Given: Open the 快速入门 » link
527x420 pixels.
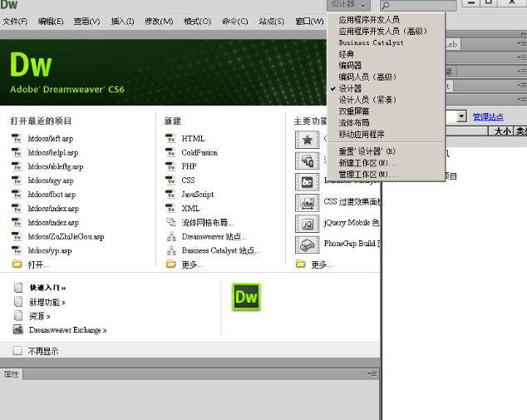Looking at the screenshot, I should click(47, 288).
